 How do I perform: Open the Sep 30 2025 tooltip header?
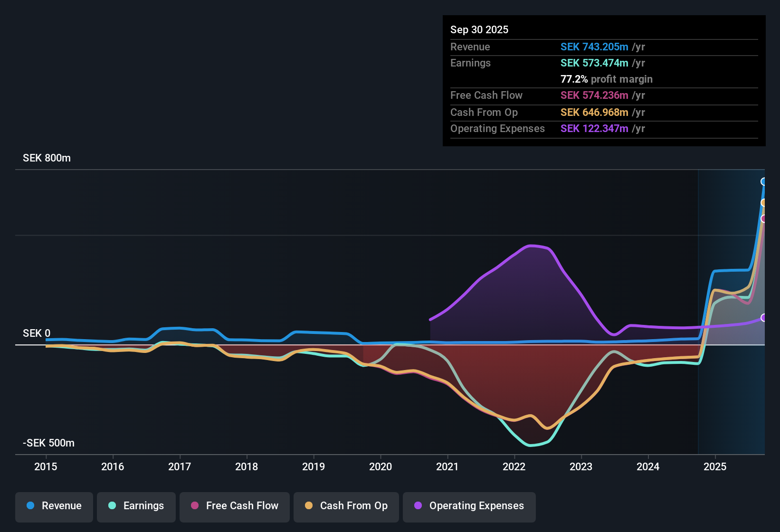coord(479,29)
